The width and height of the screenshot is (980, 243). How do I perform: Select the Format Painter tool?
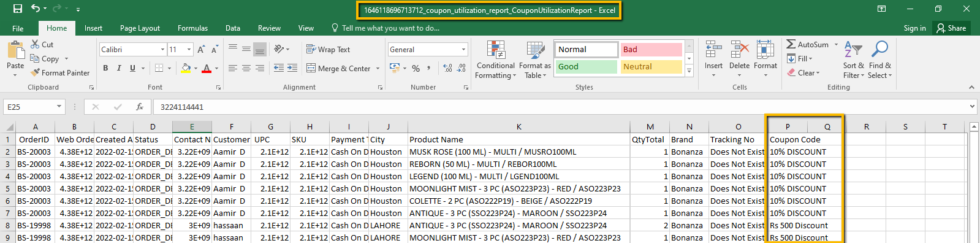[60, 72]
